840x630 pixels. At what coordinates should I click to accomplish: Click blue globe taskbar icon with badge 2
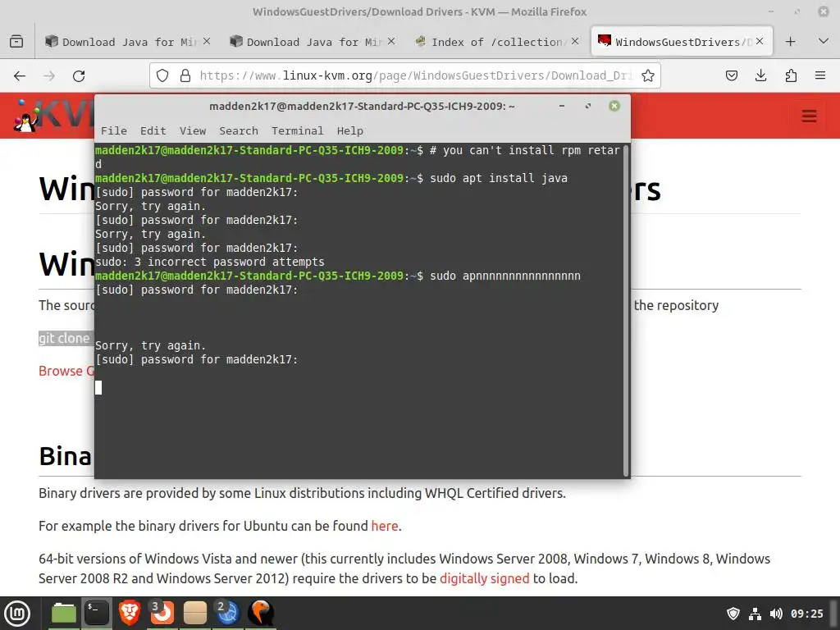228,614
